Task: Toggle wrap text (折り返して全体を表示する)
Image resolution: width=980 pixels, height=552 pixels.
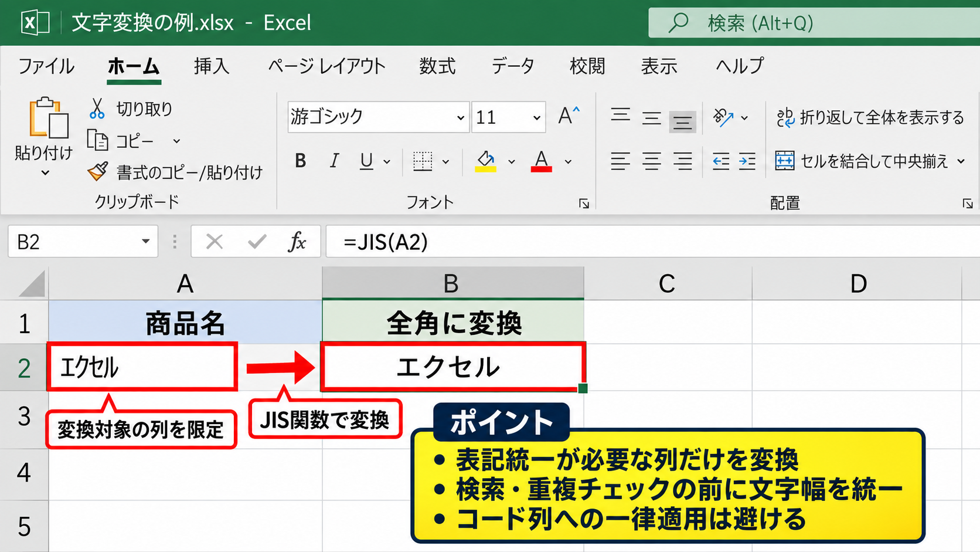Action: pyautogui.click(x=870, y=117)
